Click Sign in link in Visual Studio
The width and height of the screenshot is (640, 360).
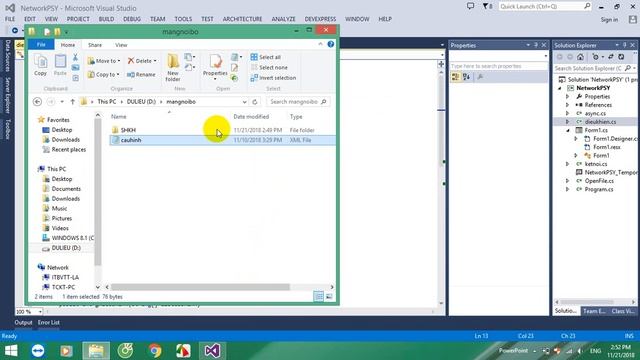pyautogui.click(x=609, y=20)
